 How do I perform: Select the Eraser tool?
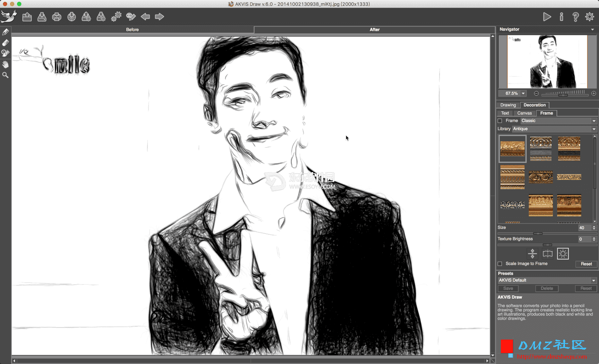click(x=5, y=42)
